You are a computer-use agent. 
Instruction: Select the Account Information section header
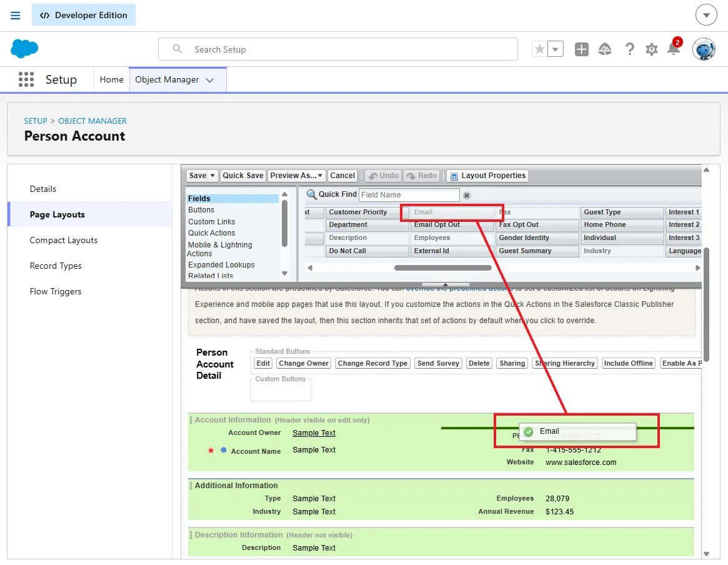(232, 420)
